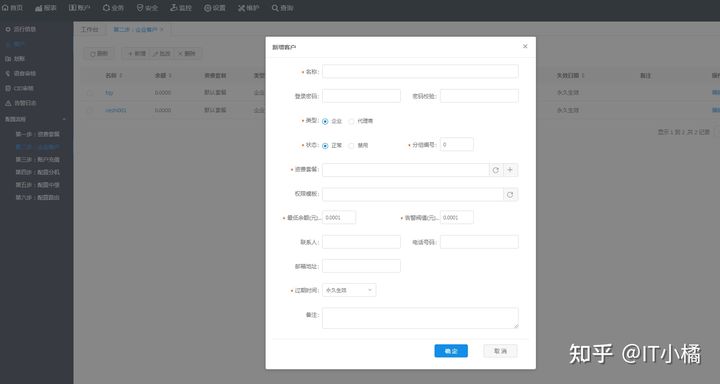Focus the 名称 name input field
Screen dimensions: 720x384
(x=420, y=71)
